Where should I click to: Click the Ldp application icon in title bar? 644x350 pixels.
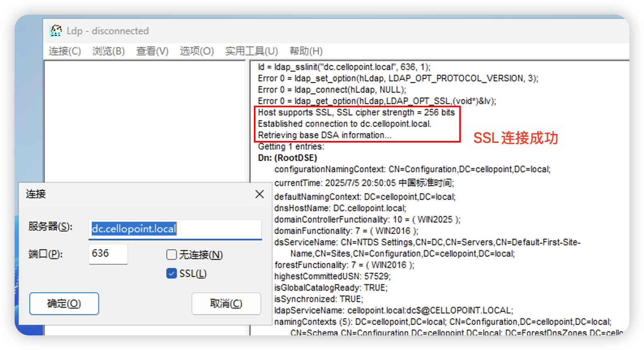tap(56, 30)
